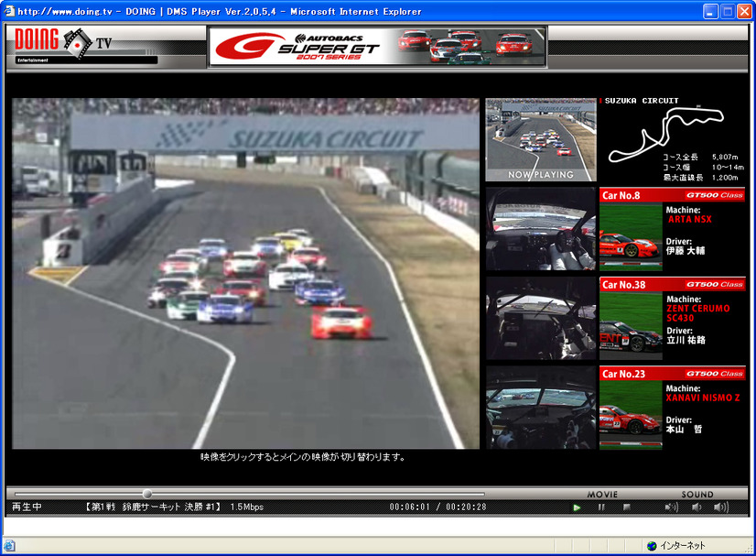Click the MOVIE label
This screenshot has width=756, height=556.
602,495
